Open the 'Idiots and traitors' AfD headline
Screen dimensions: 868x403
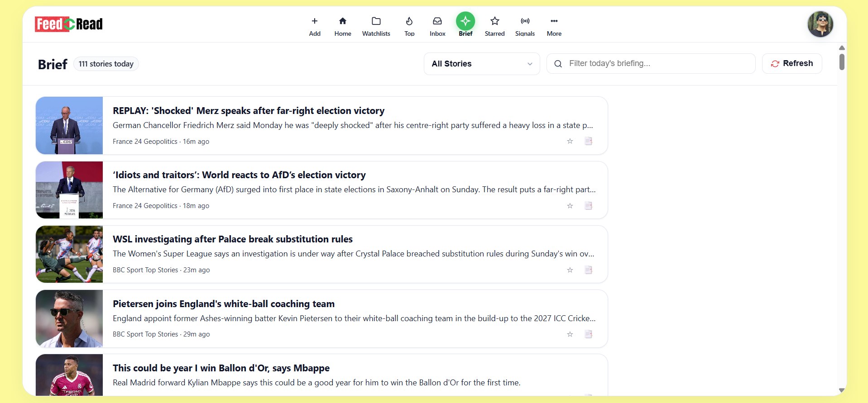pyautogui.click(x=239, y=175)
